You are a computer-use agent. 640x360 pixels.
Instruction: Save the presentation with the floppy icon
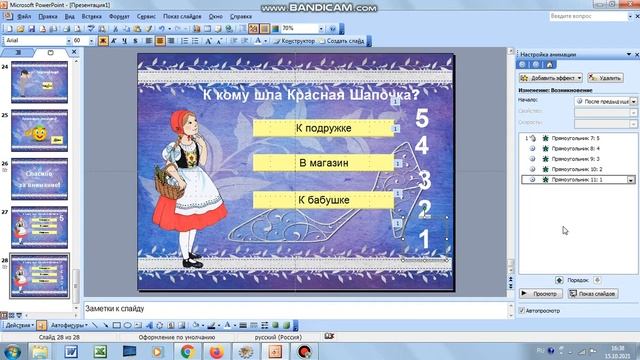31,29
